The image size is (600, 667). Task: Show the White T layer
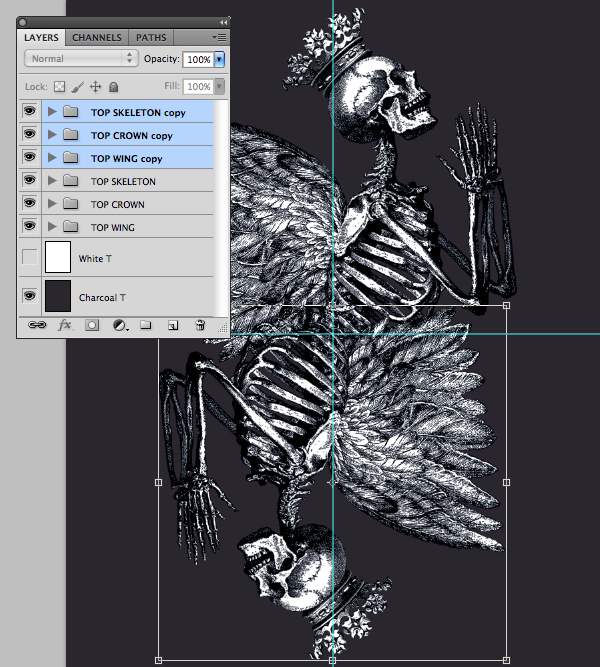coord(29,257)
